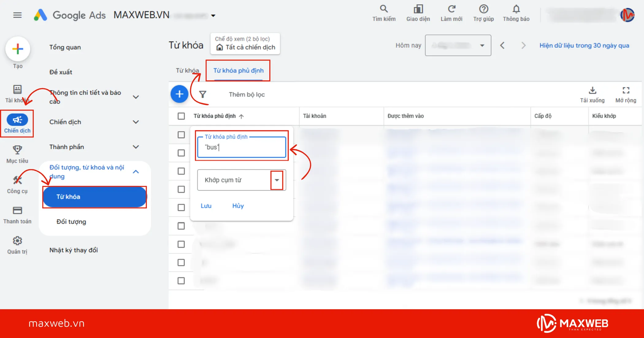
Task: Switch to the Từ khóa tab
Action: tap(187, 71)
